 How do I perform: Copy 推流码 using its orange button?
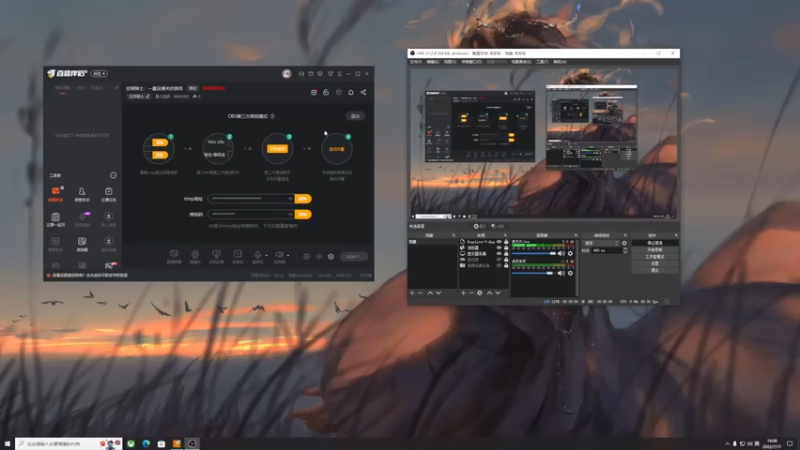303,215
